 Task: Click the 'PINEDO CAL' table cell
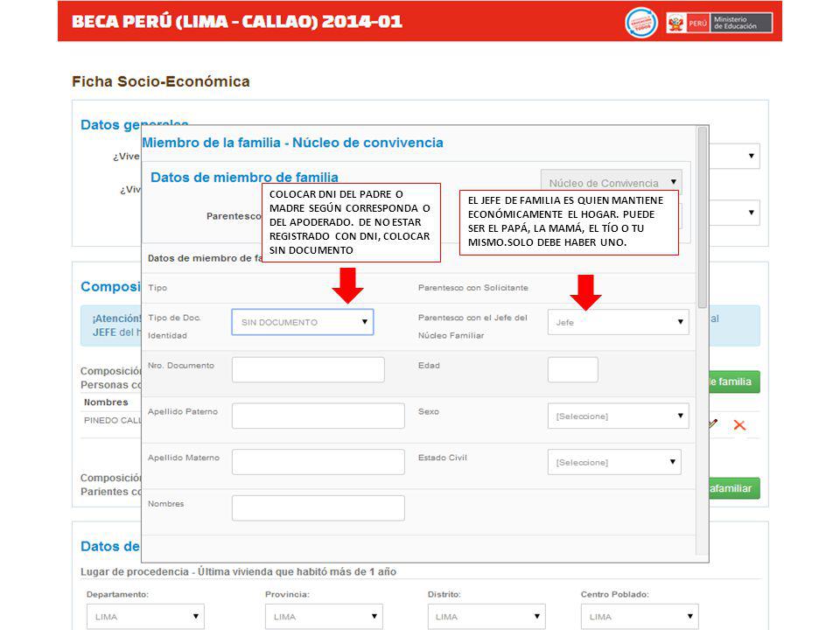point(113,421)
